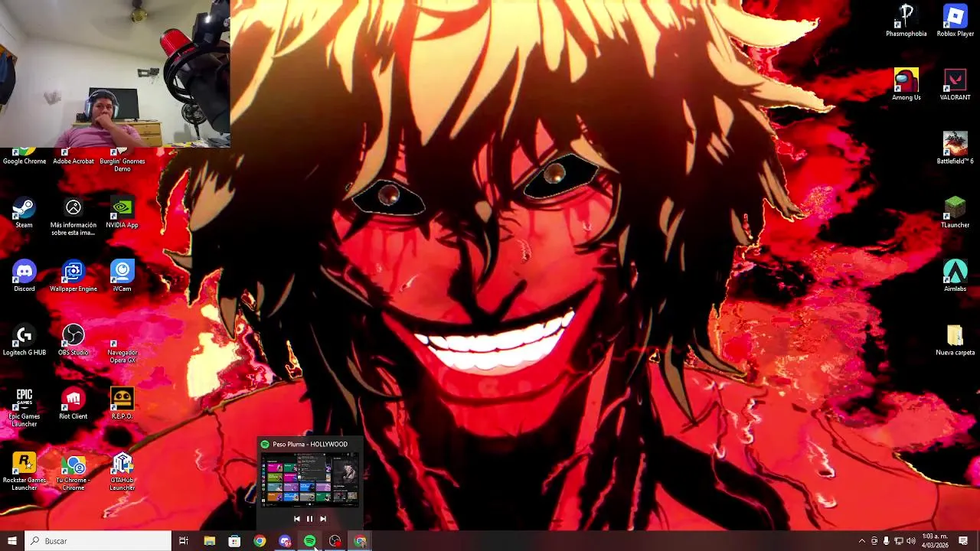Open the Meet Now tray icon
This screenshot has width=980, height=551.
[x=874, y=541]
